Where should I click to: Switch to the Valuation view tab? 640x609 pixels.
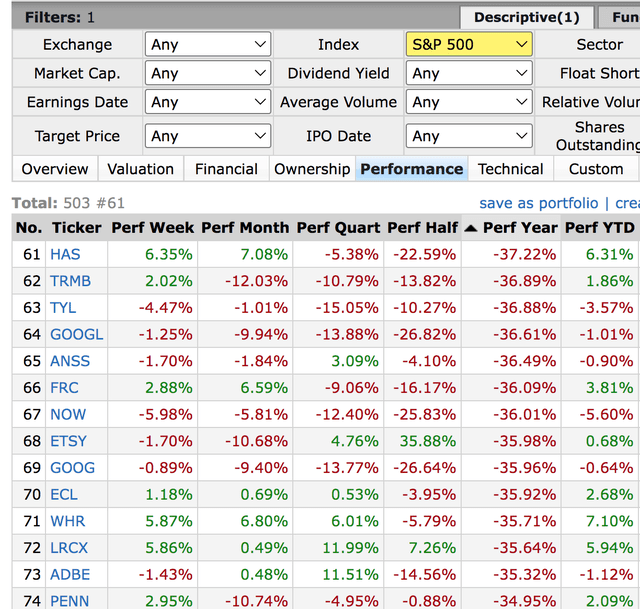[140, 169]
